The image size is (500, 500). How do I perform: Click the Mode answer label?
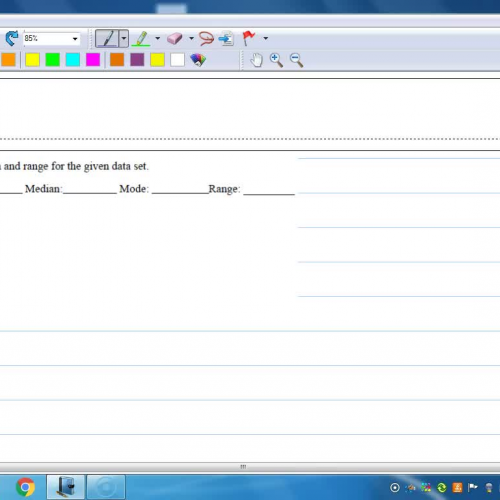point(134,189)
